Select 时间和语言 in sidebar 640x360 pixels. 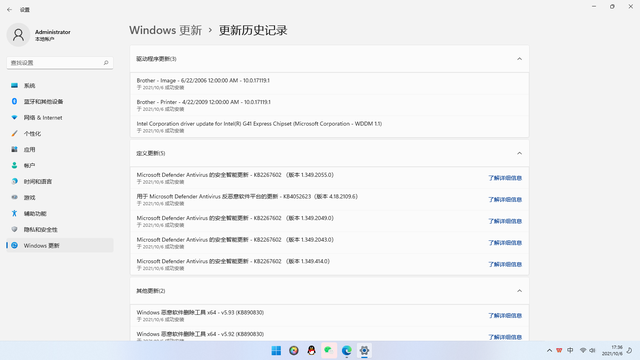tap(60, 182)
